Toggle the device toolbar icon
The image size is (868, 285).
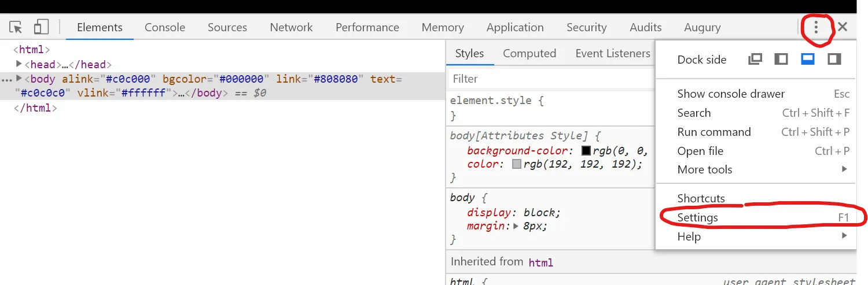click(x=41, y=27)
